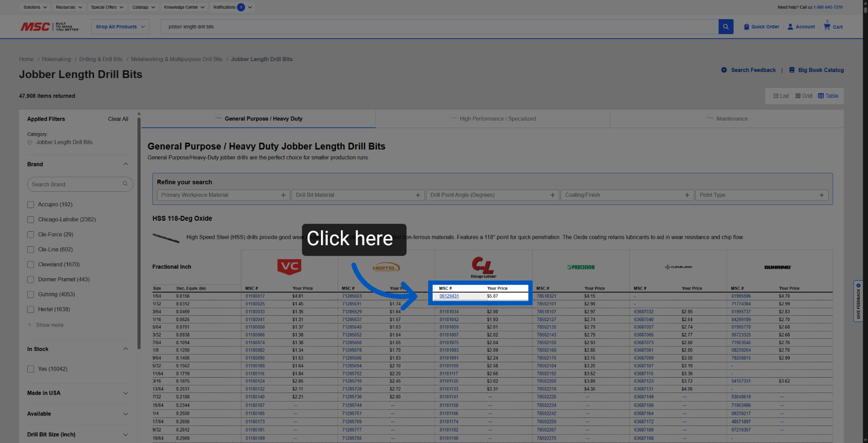This screenshot has width=868, height=443.
Task: Check the Cleveland brand checkbox
Action: 31,265
